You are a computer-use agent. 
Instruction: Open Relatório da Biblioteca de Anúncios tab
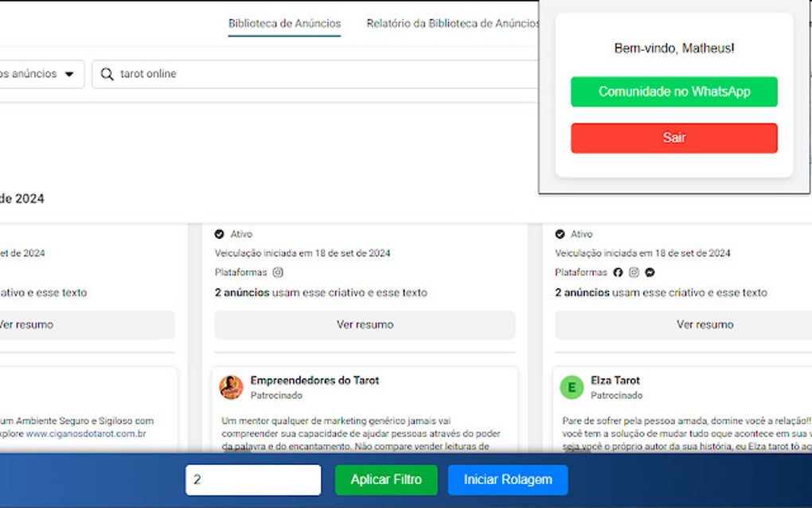click(x=453, y=23)
